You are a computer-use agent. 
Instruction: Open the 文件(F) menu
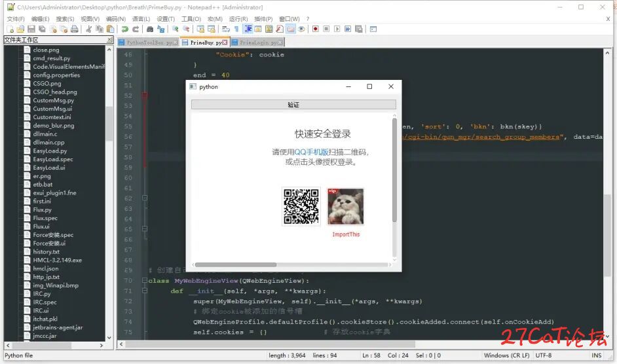click(15, 19)
